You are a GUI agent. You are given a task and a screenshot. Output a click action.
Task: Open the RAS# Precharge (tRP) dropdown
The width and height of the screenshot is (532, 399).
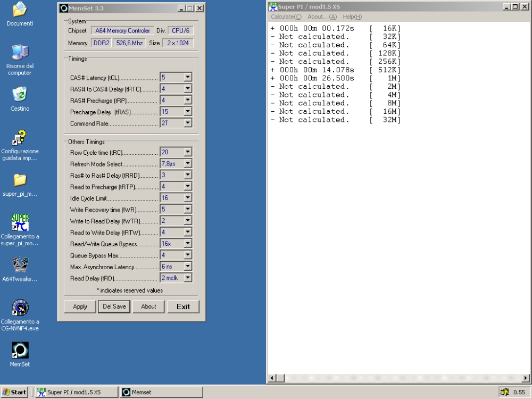(x=188, y=100)
